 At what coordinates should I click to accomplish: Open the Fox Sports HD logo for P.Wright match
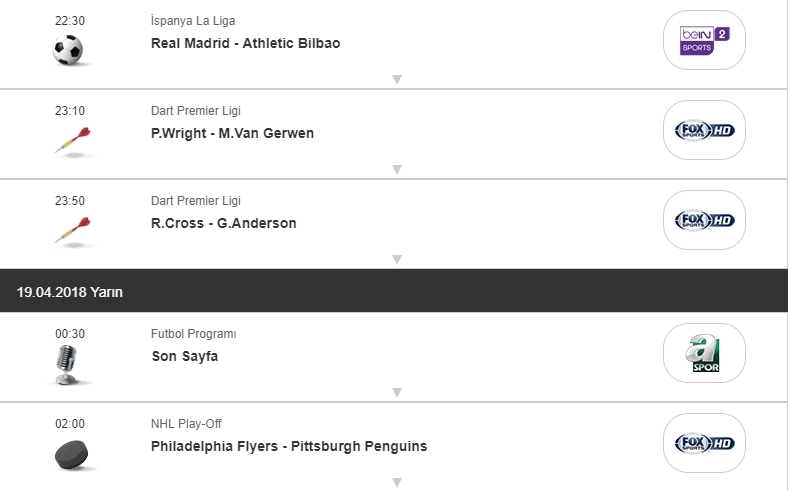[x=704, y=131]
